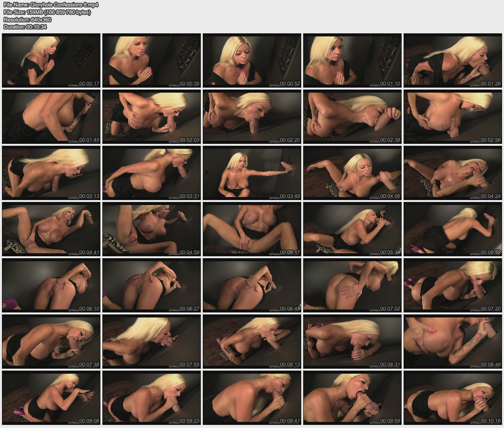Screen dimensions: 504x428
Task: Open the frame stamped 00:07:02
Action: (352, 285)
